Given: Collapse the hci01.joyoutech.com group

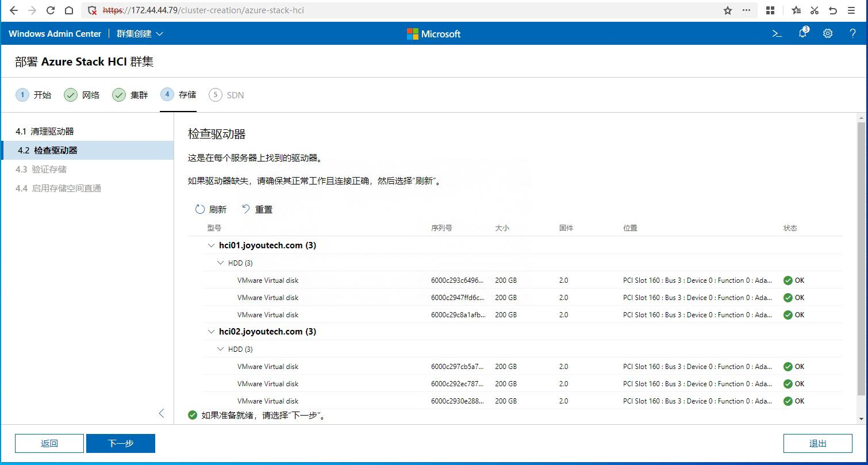Looking at the screenshot, I should pyautogui.click(x=212, y=245).
